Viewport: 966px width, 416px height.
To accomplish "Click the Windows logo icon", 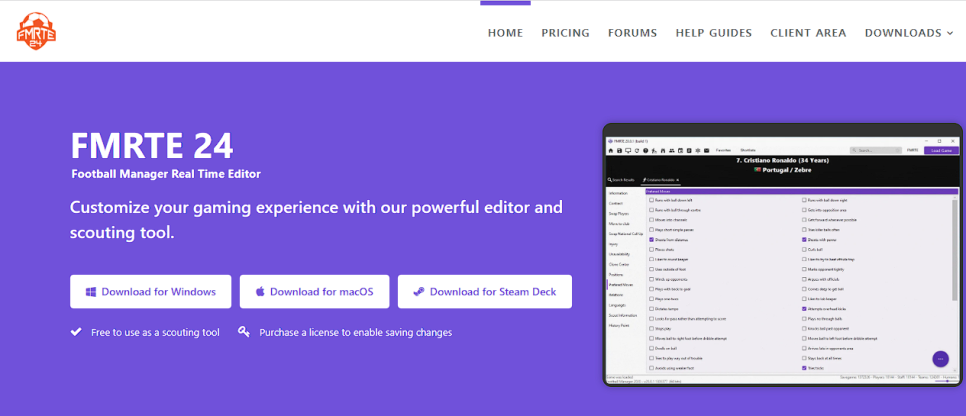I will (90, 292).
